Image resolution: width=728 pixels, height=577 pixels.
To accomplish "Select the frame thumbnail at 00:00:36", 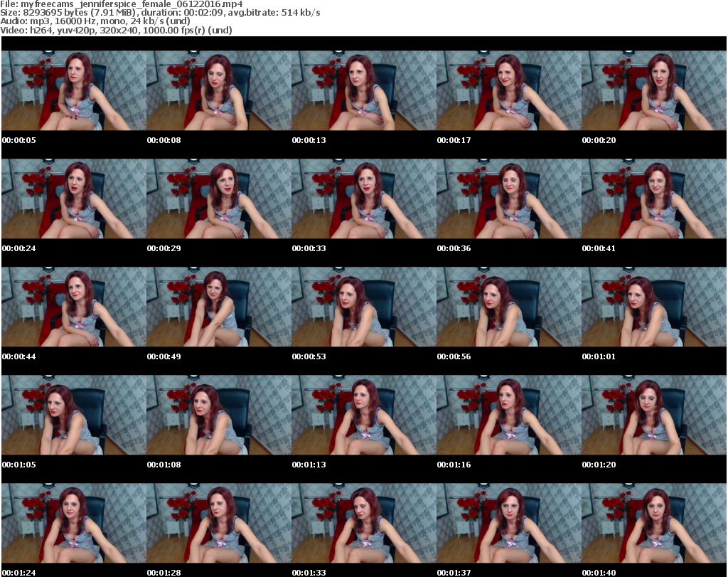I will [x=509, y=198].
